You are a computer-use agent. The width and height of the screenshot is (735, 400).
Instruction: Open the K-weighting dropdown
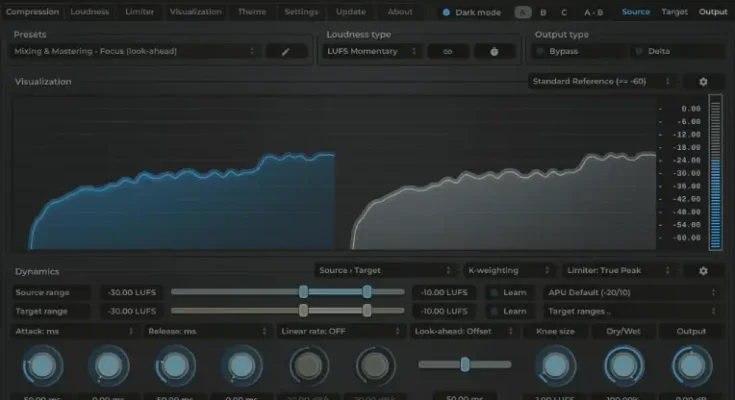pos(509,270)
